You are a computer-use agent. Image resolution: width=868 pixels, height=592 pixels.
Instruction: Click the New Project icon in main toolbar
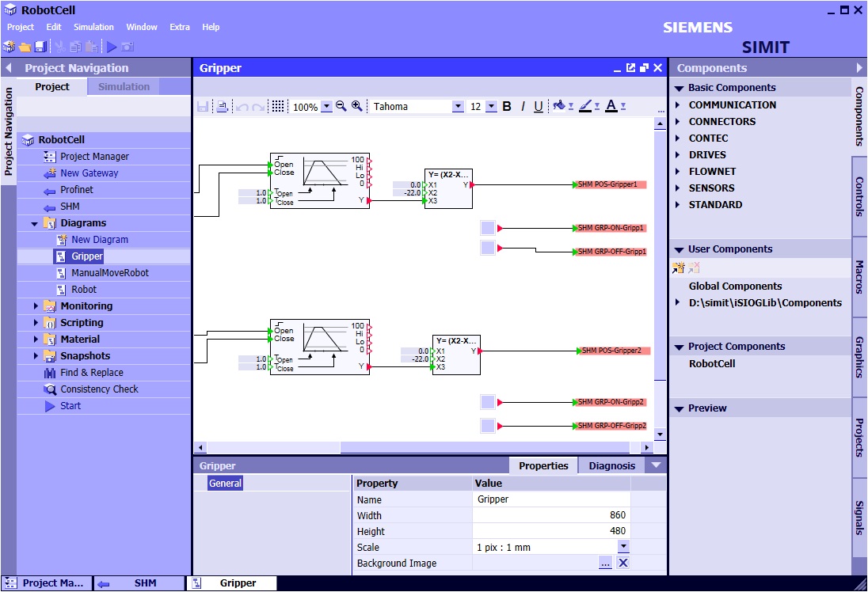pyautogui.click(x=10, y=47)
